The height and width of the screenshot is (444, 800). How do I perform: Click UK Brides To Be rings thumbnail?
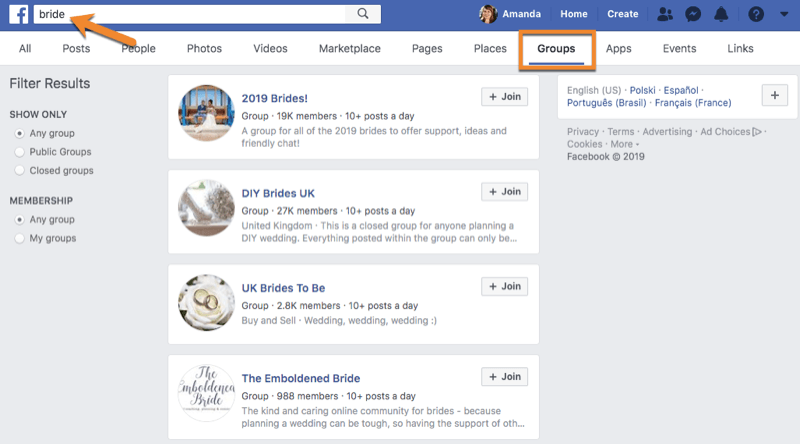pyautogui.click(x=206, y=303)
